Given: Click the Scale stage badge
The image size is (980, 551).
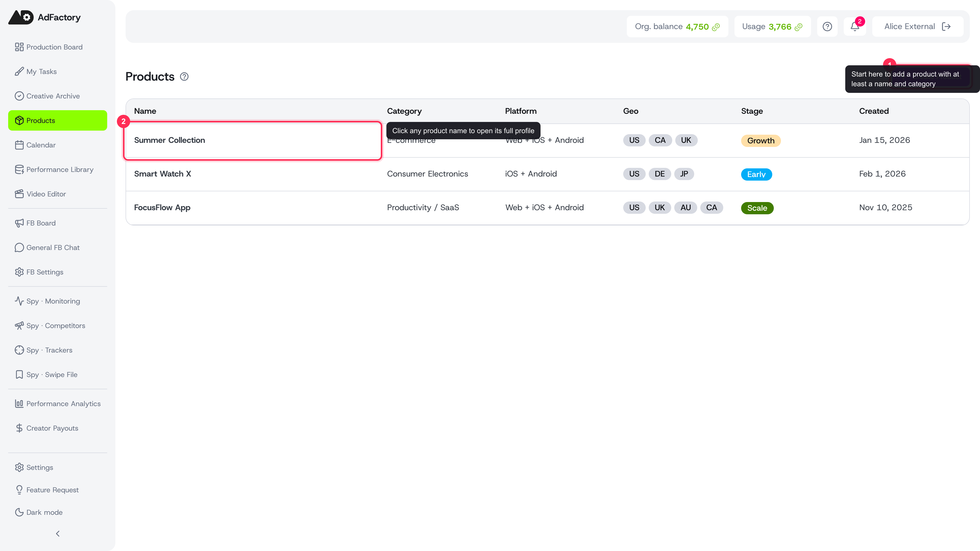Looking at the screenshot, I should click(757, 208).
